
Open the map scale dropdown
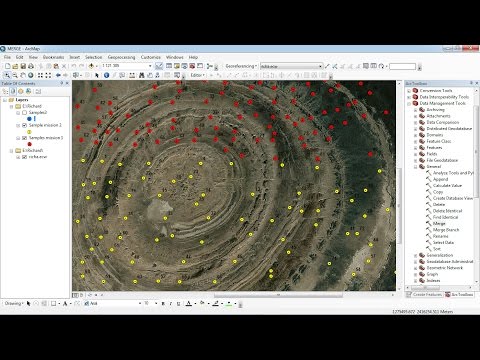[x=150, y=66]
